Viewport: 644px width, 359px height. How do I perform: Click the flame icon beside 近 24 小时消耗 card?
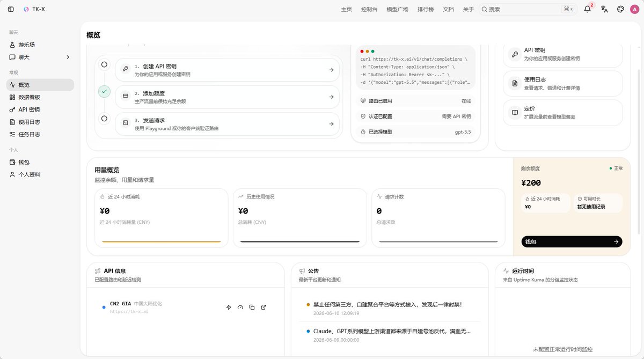pyautogui.click(x=103, y=197)
